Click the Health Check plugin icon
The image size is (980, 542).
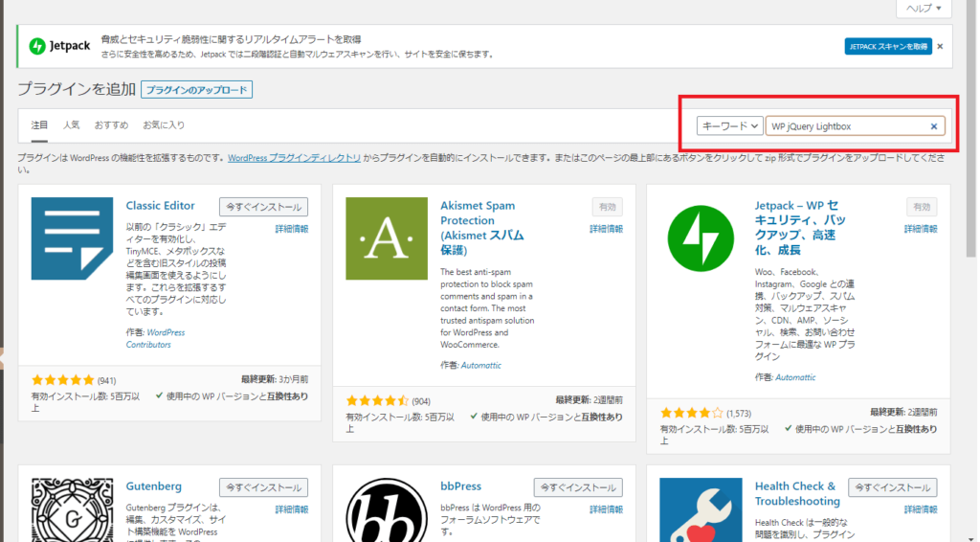coord(700,509)
